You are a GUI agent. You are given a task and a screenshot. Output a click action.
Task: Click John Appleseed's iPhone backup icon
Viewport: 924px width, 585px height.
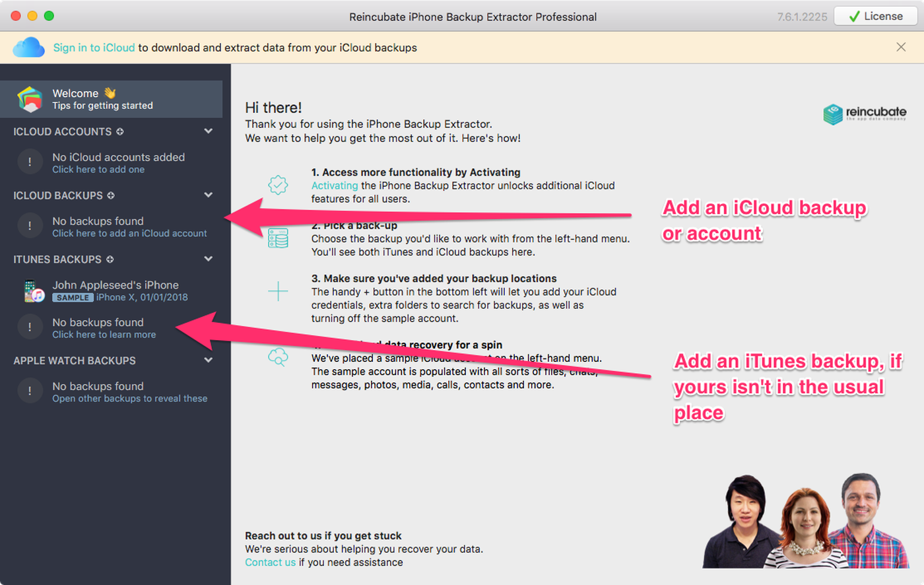tap(34, 291)
